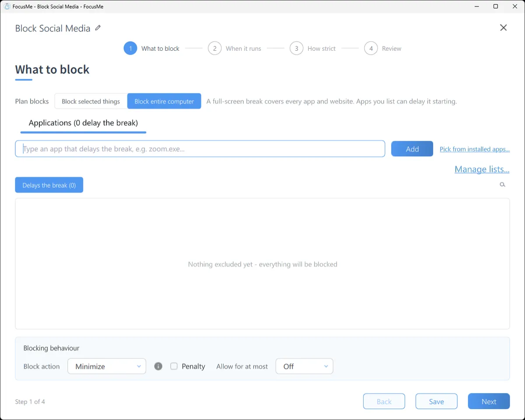The image size is (525, 420).
Task: Click the Step 1 of 4 text
Action: [x=30, y=402]
